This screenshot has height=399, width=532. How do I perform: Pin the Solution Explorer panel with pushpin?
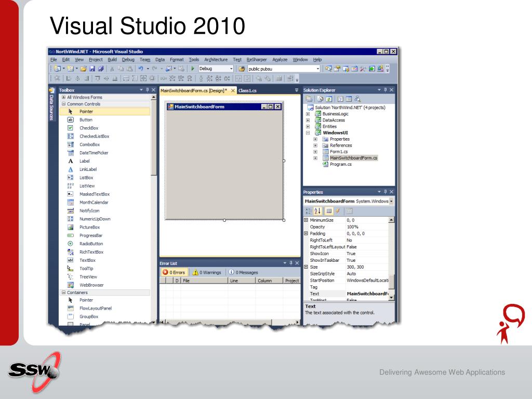[x=385, y=90]
